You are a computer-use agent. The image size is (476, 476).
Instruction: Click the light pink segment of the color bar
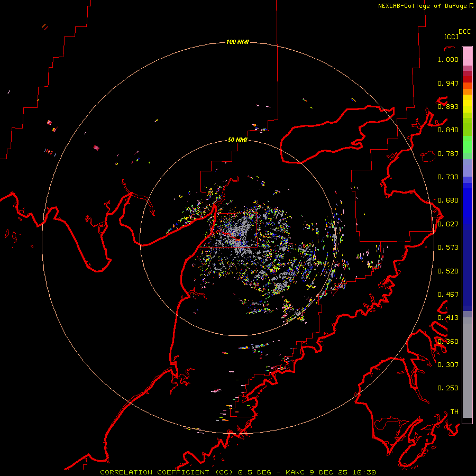467,56
